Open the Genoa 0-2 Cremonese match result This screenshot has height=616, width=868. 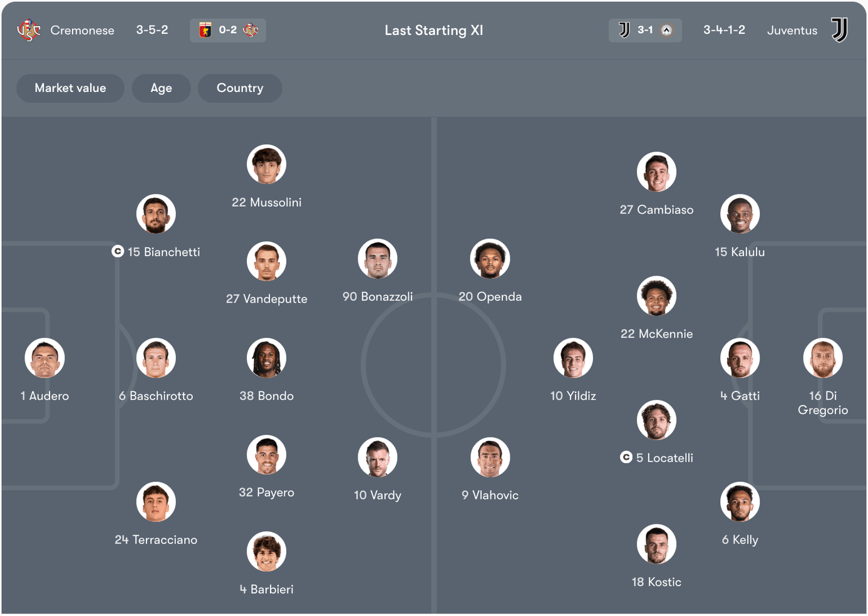[228, 30]
